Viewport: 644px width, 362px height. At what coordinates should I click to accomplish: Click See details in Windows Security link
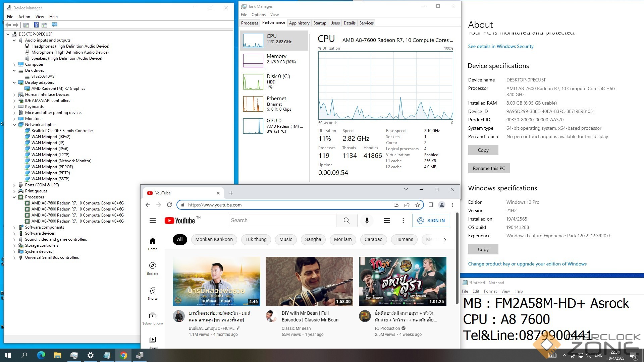pos(501,46)
